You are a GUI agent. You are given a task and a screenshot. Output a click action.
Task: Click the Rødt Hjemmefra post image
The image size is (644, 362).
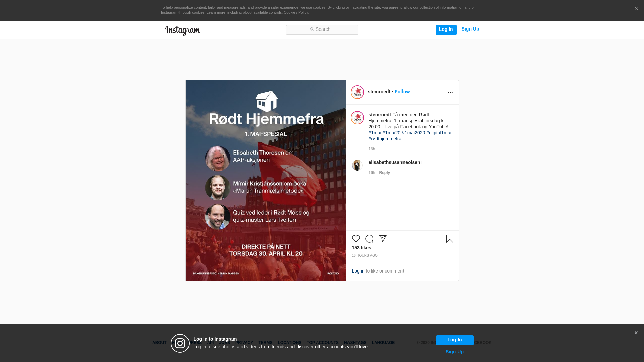point(266,180)
